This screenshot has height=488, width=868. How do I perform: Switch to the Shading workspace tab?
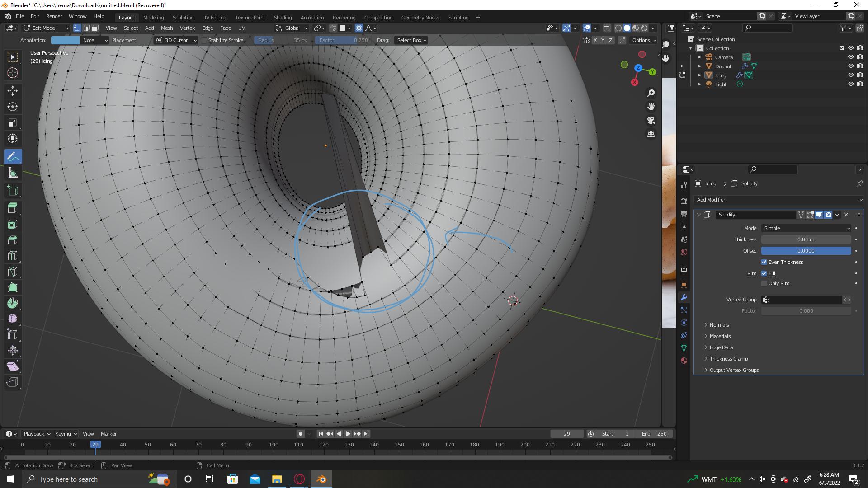(283, 17)
